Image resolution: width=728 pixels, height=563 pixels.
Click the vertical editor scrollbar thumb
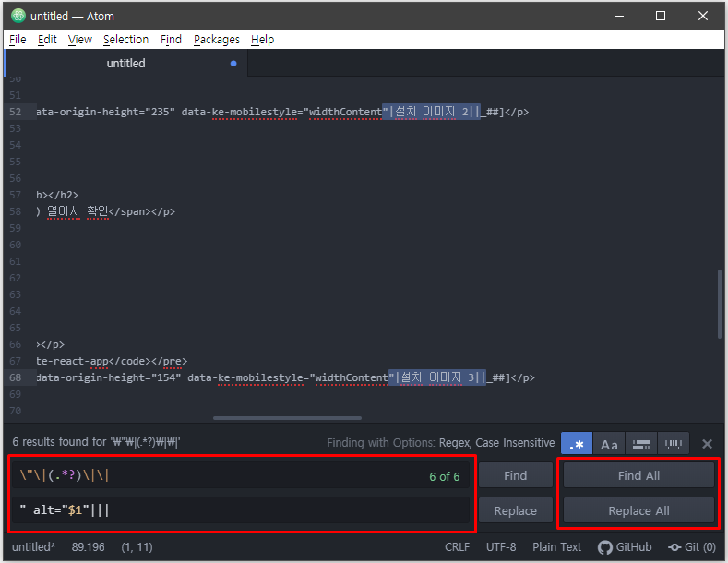(720, 304)
